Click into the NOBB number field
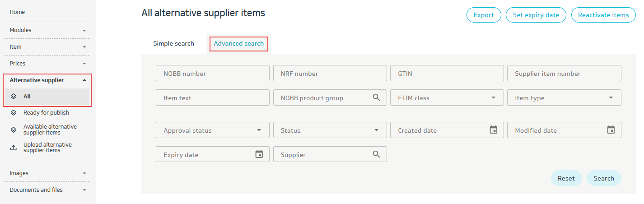 click(212, 74)
